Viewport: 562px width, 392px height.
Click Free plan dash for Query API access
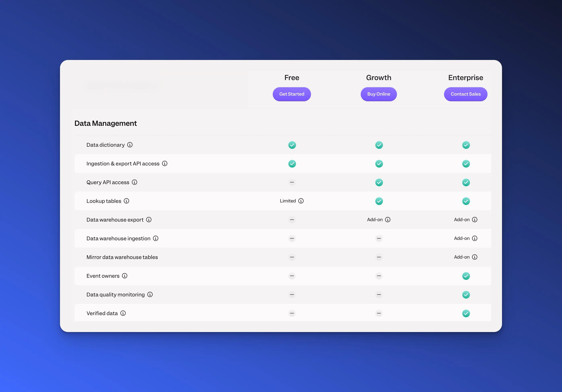292,182
